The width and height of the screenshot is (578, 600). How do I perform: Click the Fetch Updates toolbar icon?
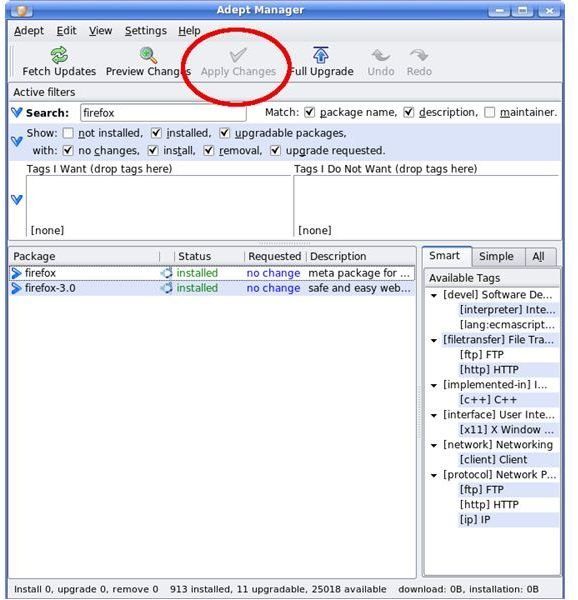click(59, 55)
